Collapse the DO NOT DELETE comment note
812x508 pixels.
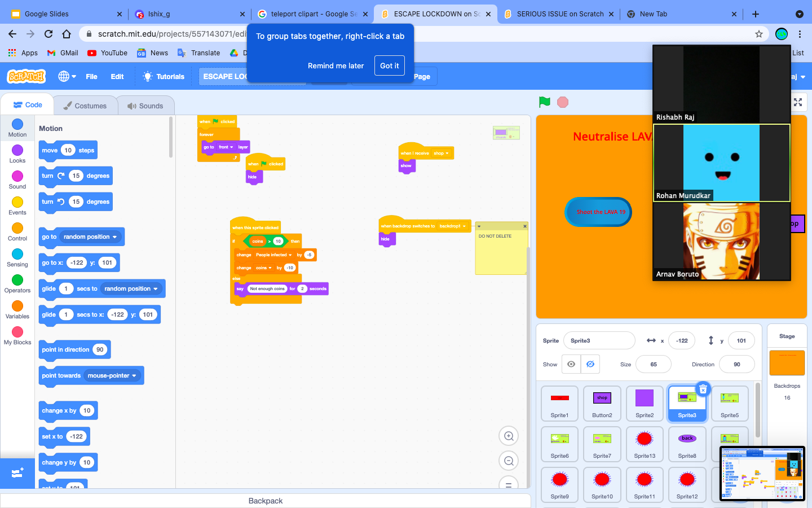point(479,226)
